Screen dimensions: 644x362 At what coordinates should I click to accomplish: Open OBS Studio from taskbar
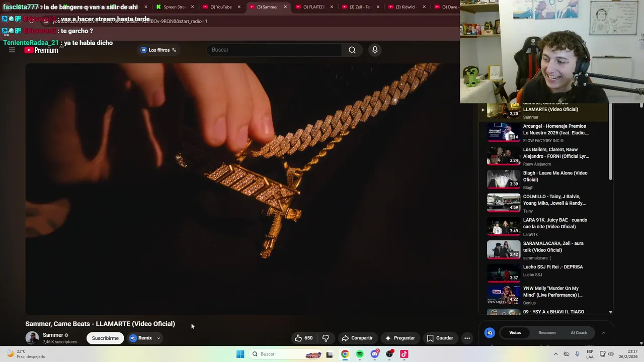click(x=389, y=354)
